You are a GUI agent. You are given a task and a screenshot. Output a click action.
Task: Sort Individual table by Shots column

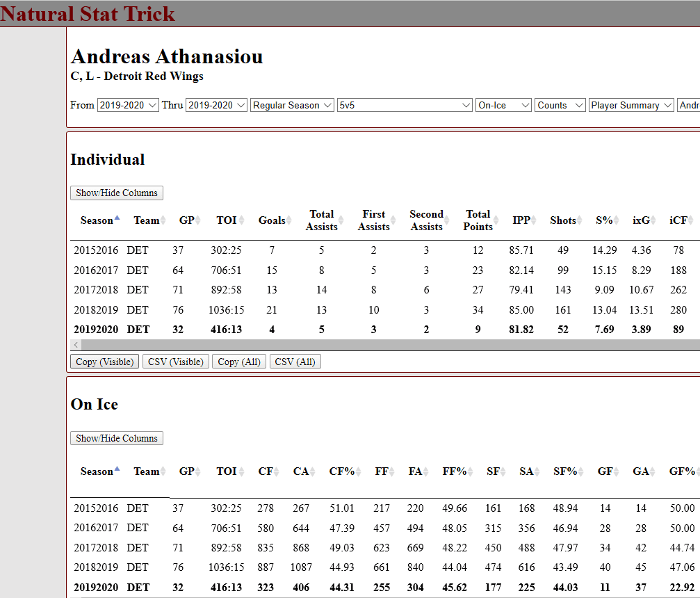pyautogui.click(x=563, y=220)
